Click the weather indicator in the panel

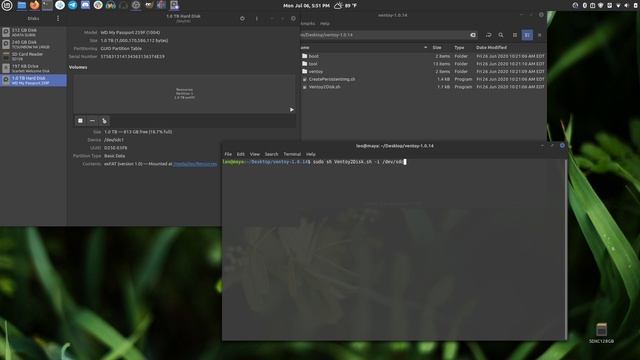345,5
